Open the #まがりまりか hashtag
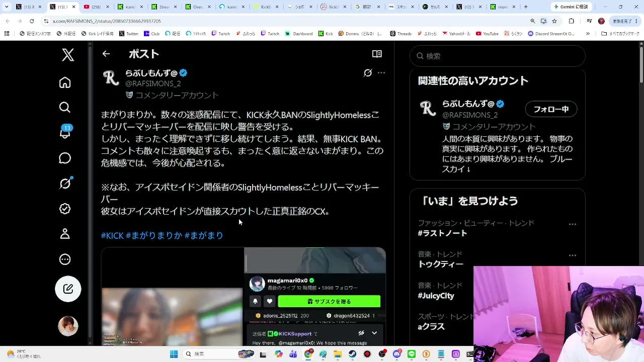The height and width of the screenshot is (362, 644). tap(154, 235)
